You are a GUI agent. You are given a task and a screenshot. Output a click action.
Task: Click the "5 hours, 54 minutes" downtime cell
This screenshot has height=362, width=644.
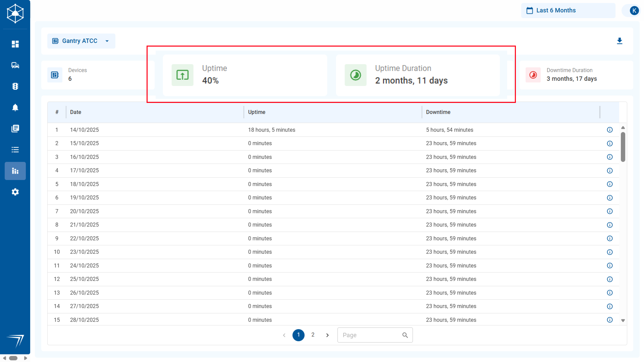click(449, 130)
